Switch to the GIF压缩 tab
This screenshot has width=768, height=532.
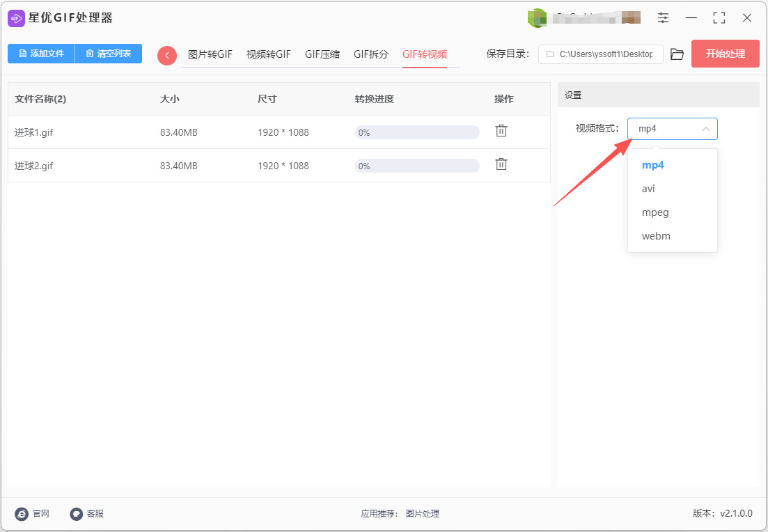click(322, 54)
